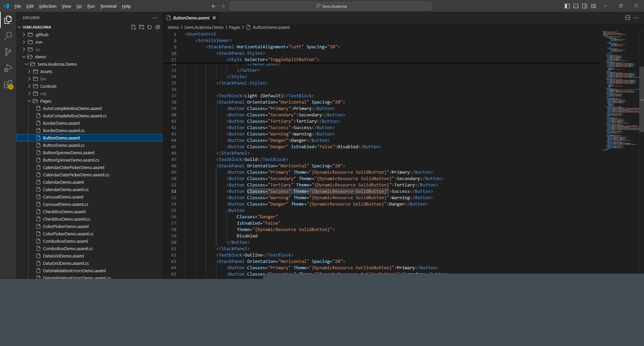Open the Source Control view

[x=8, y=52]
